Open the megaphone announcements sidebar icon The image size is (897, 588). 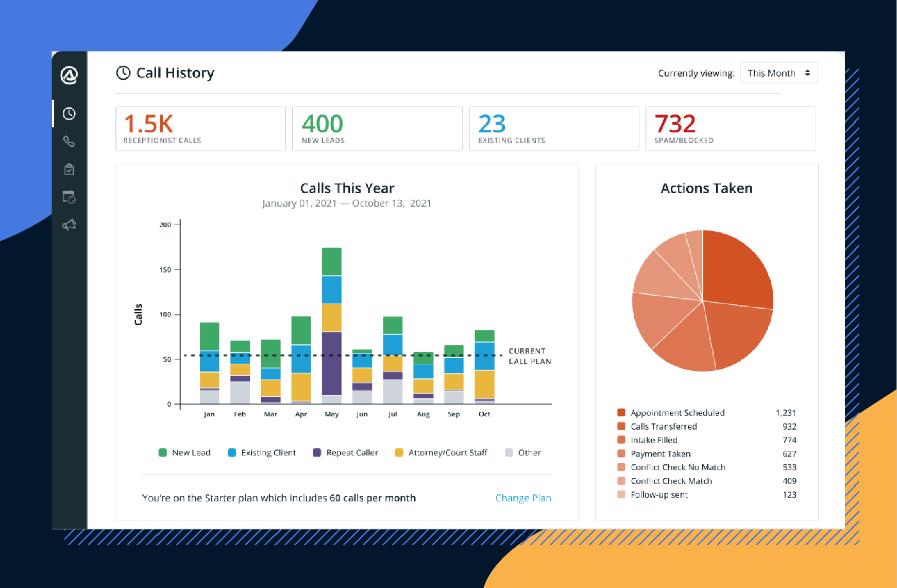pos(69,225)
